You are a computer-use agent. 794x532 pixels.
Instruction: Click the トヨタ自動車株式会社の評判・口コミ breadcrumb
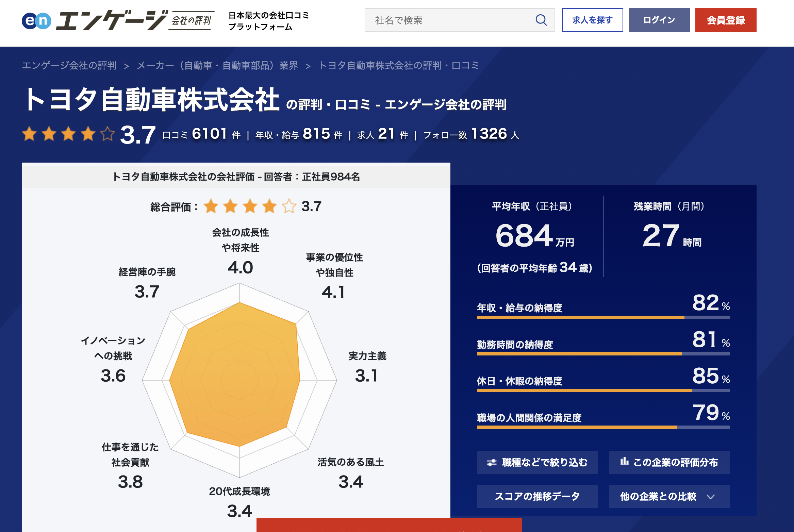tap(399, 65)
